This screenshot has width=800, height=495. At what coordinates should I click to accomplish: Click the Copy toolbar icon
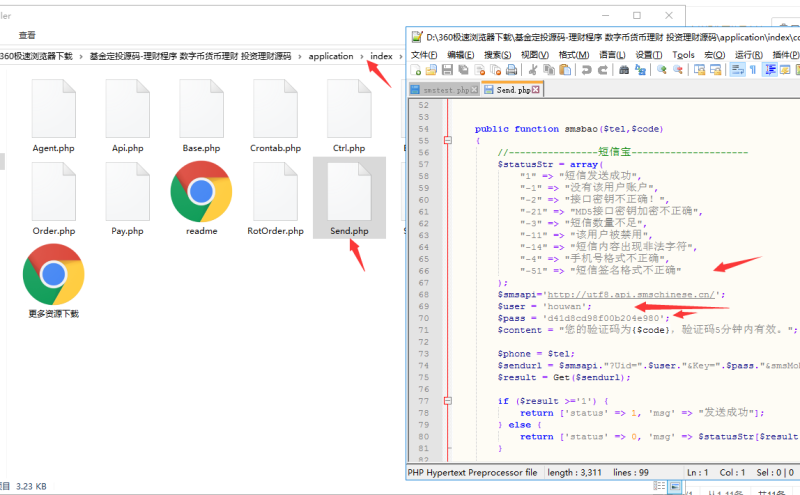tap(549, 70)
